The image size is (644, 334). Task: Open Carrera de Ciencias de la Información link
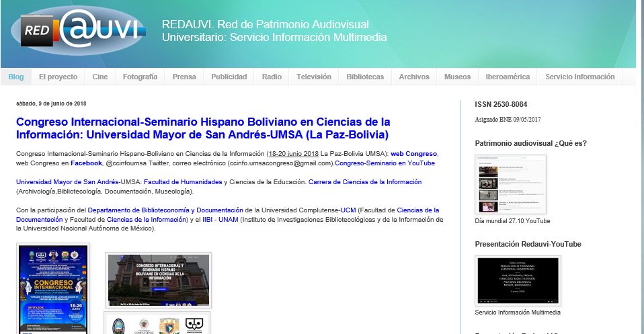point(365,182)
